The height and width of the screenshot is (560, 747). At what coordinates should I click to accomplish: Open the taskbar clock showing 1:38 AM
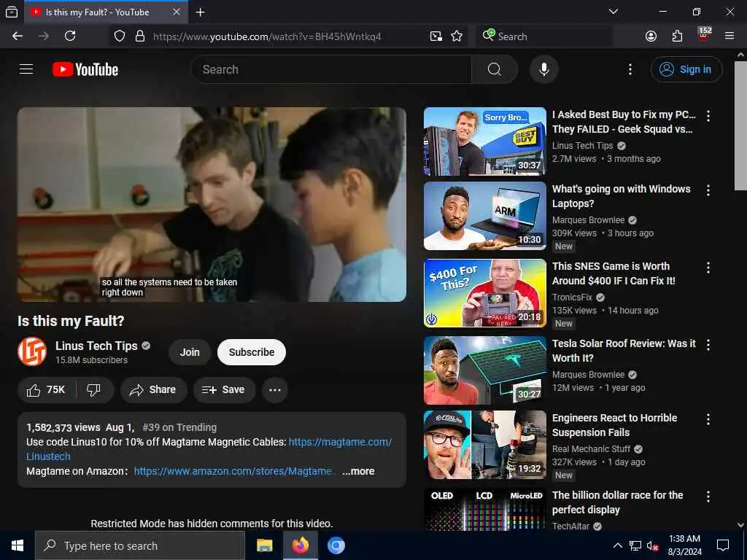[x=684, y=545]
